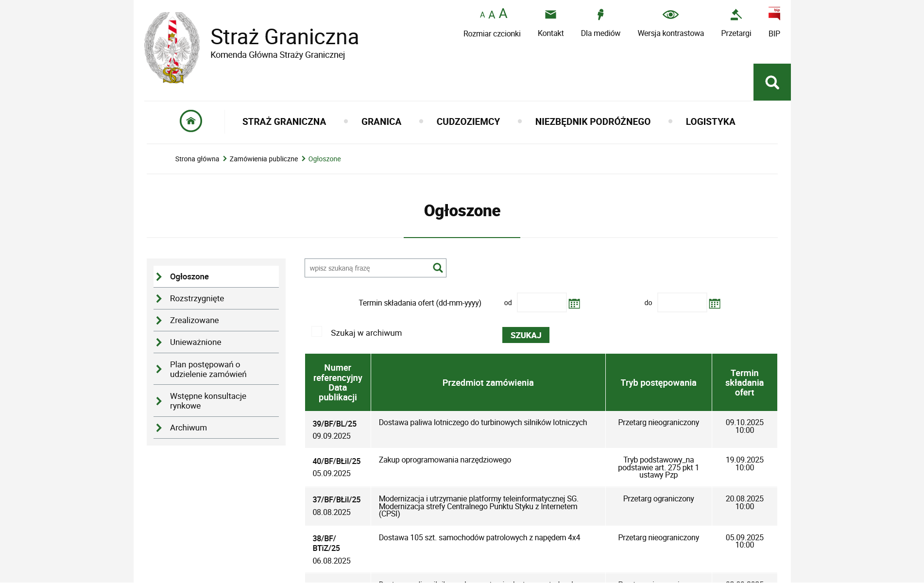
Task: Go to Zamówienia publiczne breadcrumb link
Action: [263, 159]
